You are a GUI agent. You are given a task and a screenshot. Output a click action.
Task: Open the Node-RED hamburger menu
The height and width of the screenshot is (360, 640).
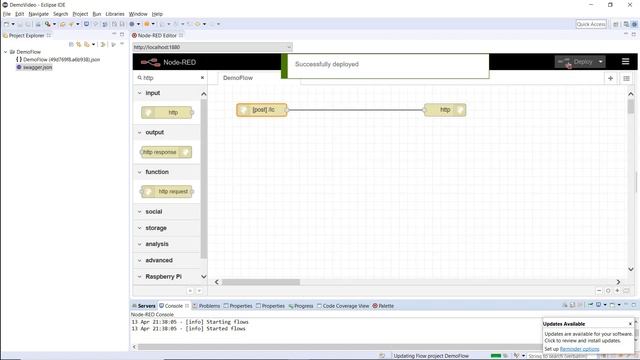coord(625,62)
